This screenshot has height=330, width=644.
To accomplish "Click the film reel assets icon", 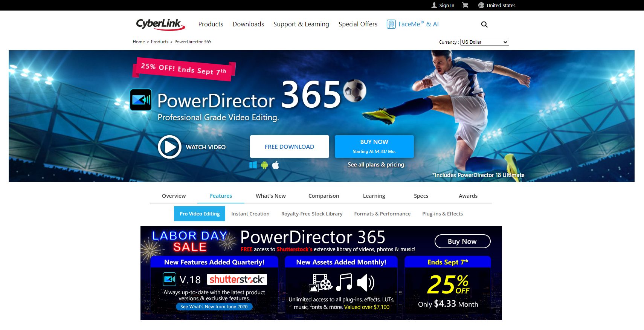I will point(320,283).
